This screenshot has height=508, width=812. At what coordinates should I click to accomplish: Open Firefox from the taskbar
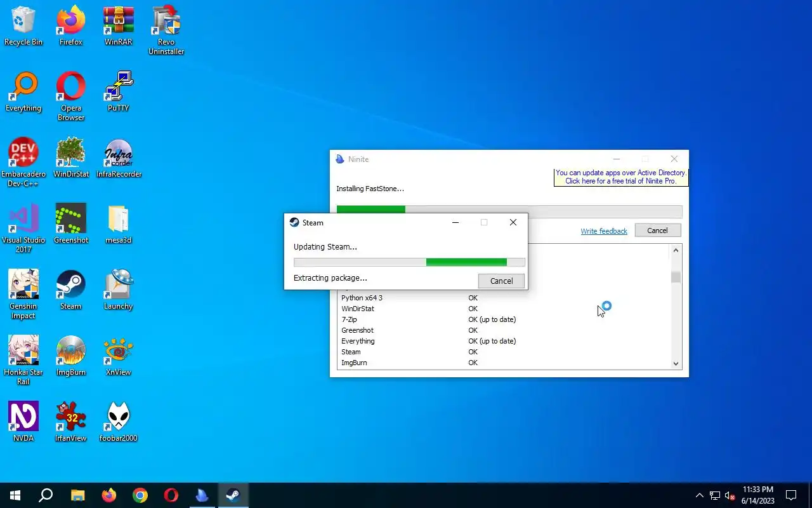(109, 495)
